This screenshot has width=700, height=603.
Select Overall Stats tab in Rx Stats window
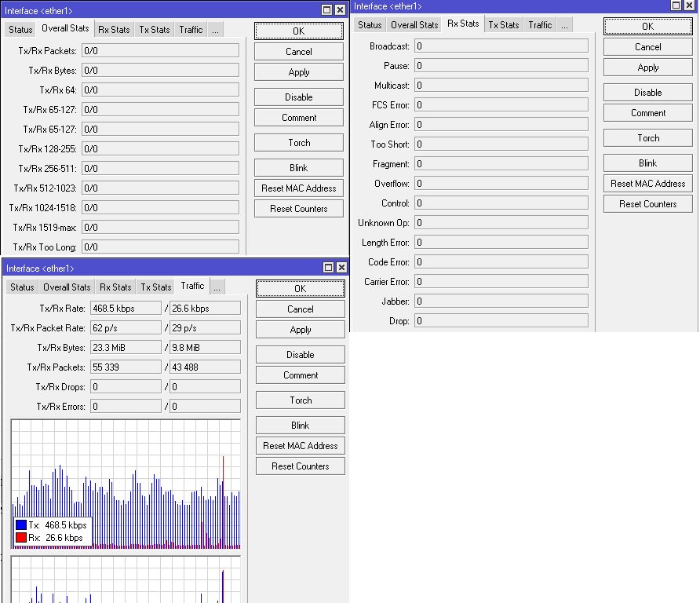[414, 25]
